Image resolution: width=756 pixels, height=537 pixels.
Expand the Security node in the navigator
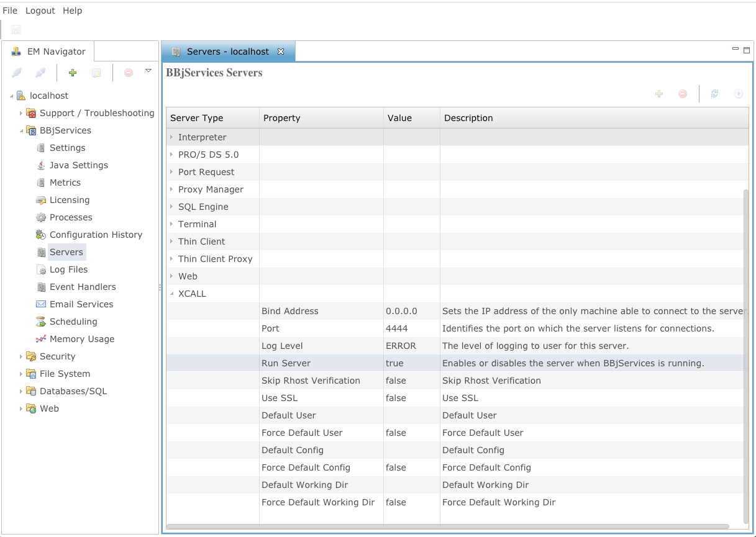pyautogui.click(x=21, y=356)
